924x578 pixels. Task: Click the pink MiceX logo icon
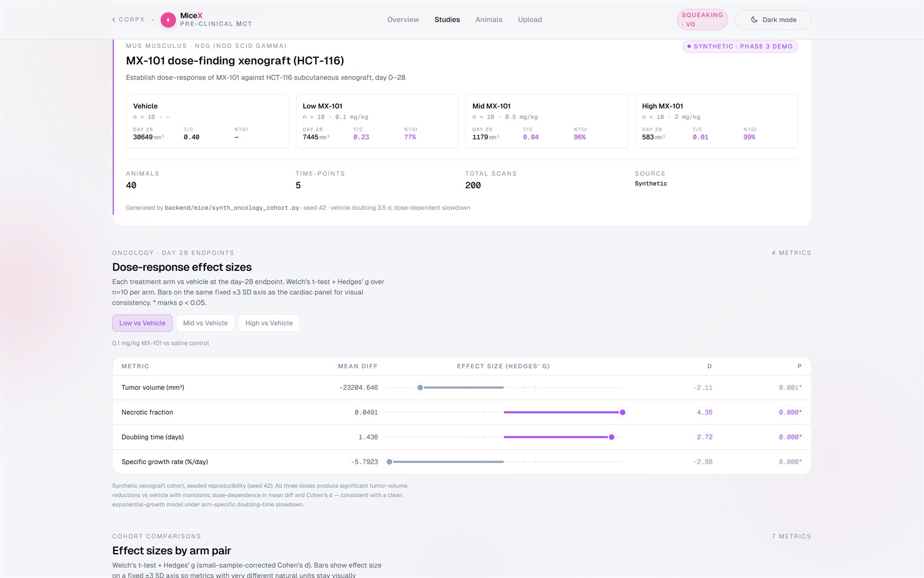click(x=168, y=20)
